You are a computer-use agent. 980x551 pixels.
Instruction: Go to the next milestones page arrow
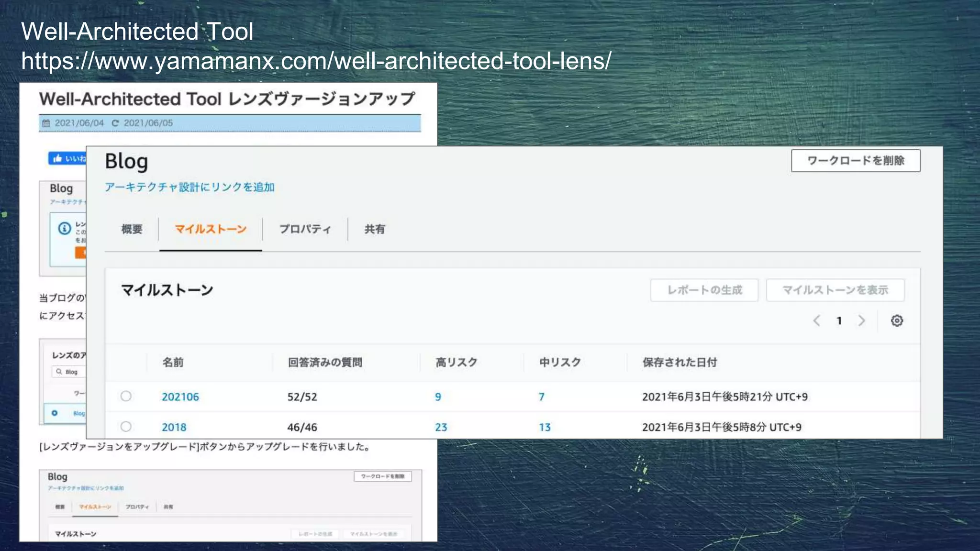(861, 320)
